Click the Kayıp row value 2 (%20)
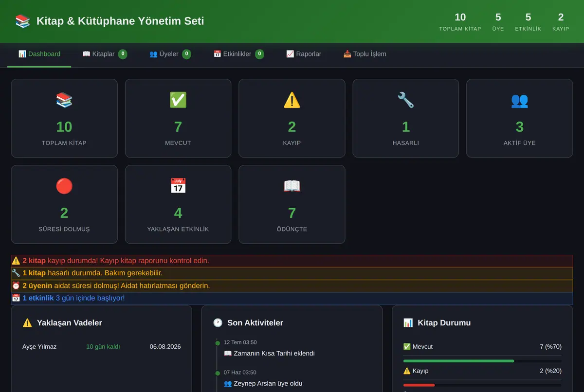 pos(551,371)
